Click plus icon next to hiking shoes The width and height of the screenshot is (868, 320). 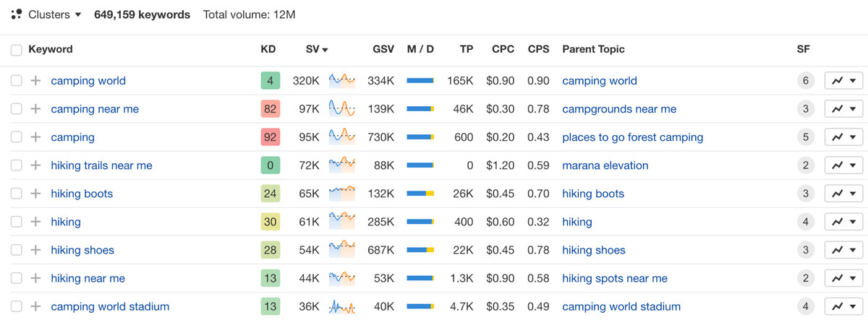(x=35, y=250)
